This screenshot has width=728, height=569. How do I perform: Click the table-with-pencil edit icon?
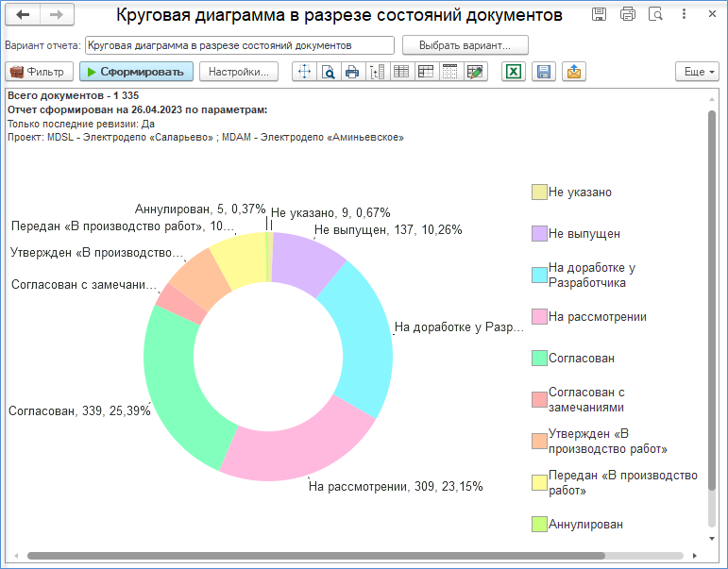pos(475,72)
